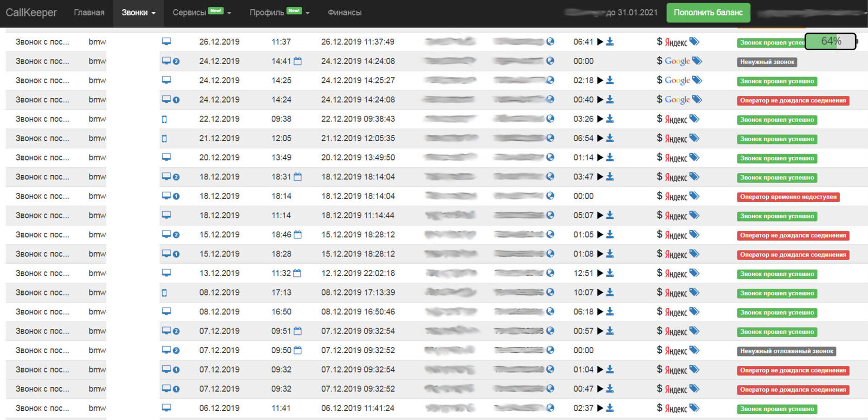This screenshot has width=868, height=420.
Task: Click tag icon in 26.12.2019 11:37:49 row
Action: pos(694,42)
